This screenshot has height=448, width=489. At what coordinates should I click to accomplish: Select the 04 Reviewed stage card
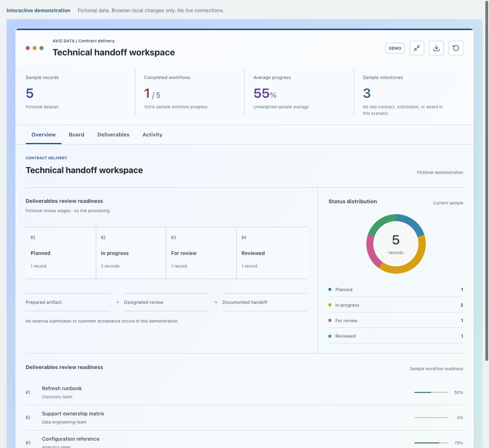(272, 253)
